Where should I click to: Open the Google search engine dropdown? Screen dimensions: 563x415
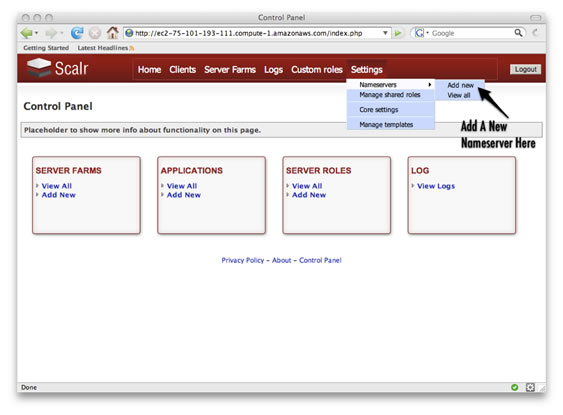click(x=421, y=33)
